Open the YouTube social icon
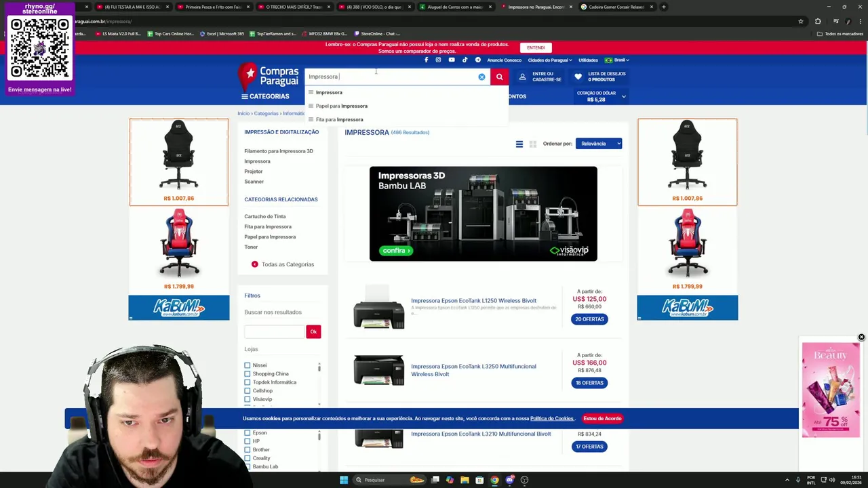 [x=452, y=60]
